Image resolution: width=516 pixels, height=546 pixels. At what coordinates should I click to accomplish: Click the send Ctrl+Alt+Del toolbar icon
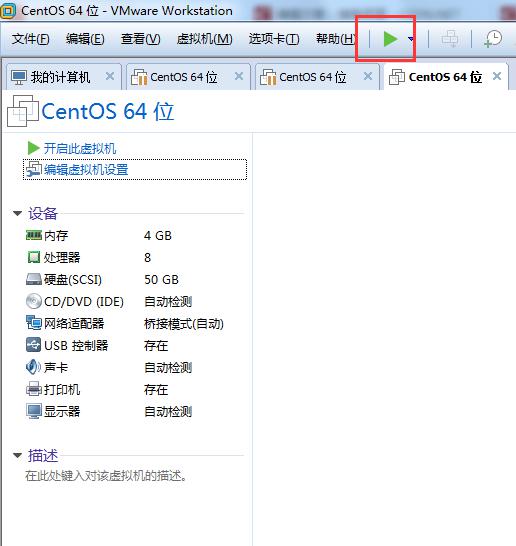click(449, 38)
